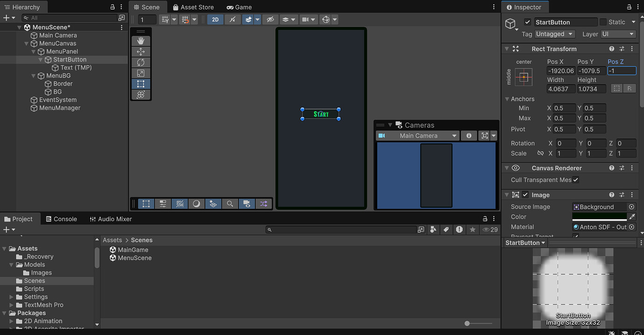Activate the Rect Transform tool
The width and height of the screenshot is (644, 335).
[x=141, y=84]
